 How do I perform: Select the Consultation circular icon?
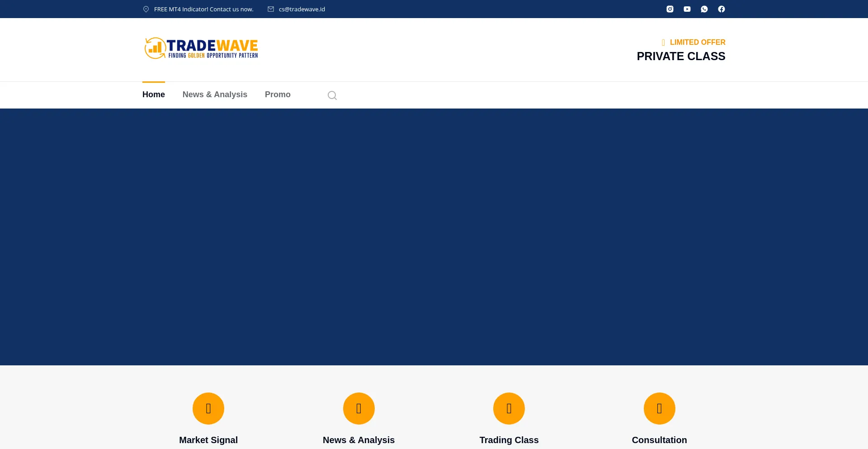point(659,408)
